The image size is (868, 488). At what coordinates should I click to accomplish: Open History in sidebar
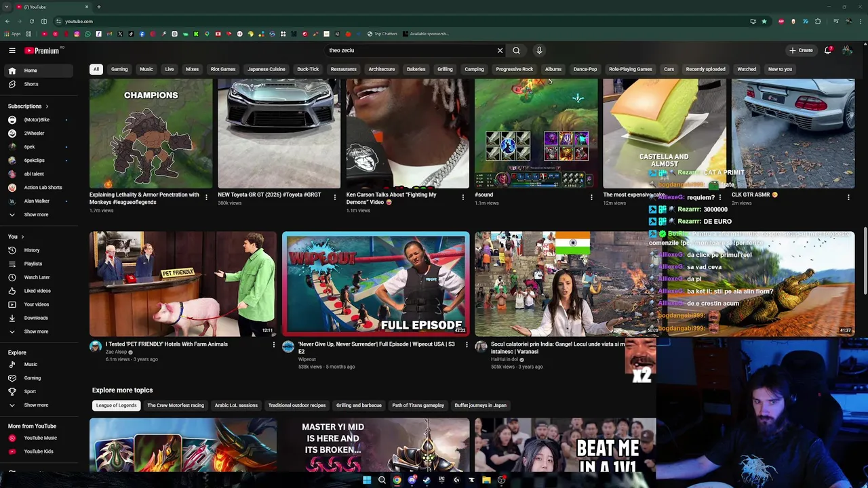pos(31,250)
